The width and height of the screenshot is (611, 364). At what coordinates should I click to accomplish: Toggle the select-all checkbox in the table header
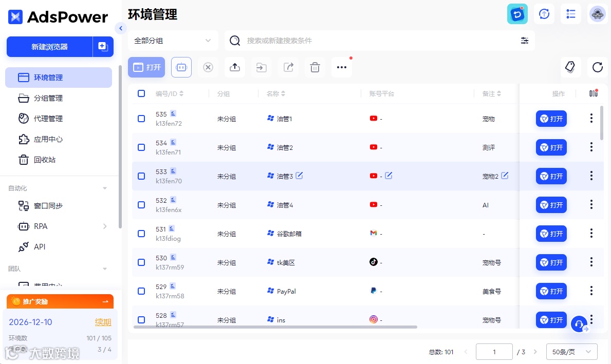[141, 93]
